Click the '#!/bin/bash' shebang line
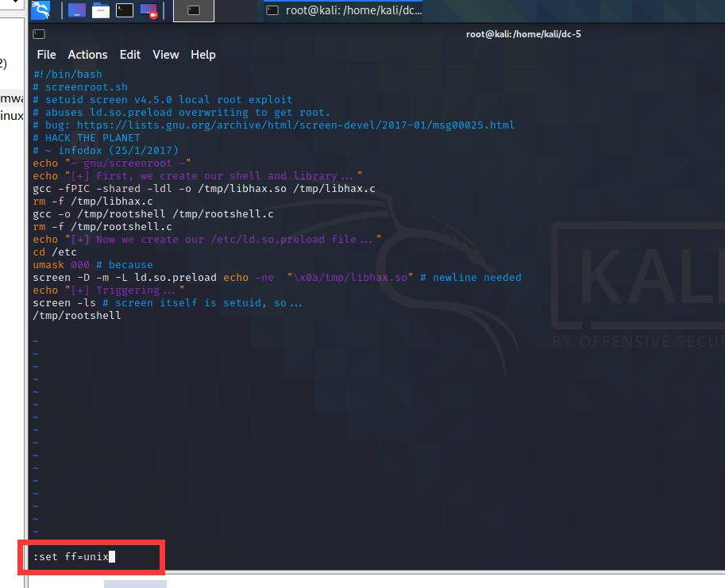The height and width of the screenshot is (588, 725). (x=67, y=75)
